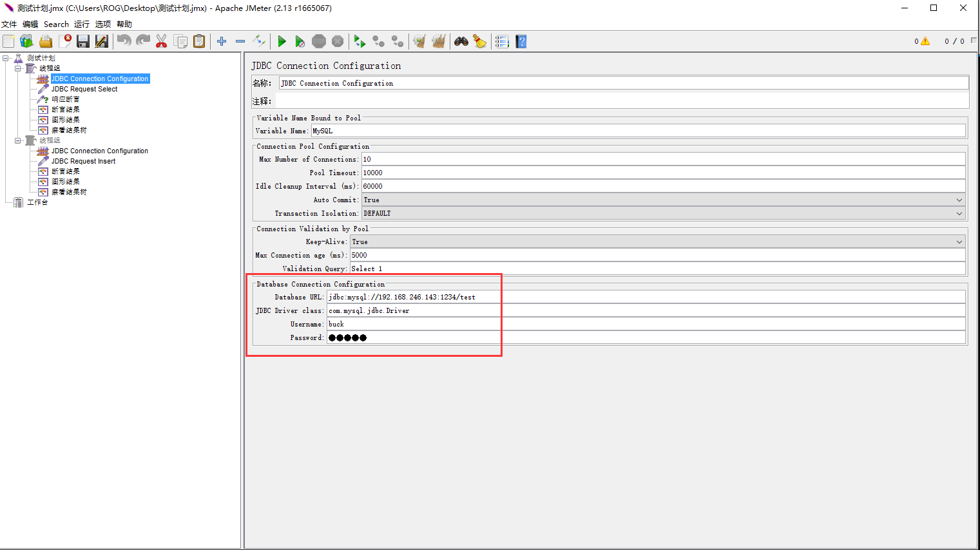The height and width of the screenshot is (550, 980).
Task: Open the 选项 menu
Action: tap(103, 24)
